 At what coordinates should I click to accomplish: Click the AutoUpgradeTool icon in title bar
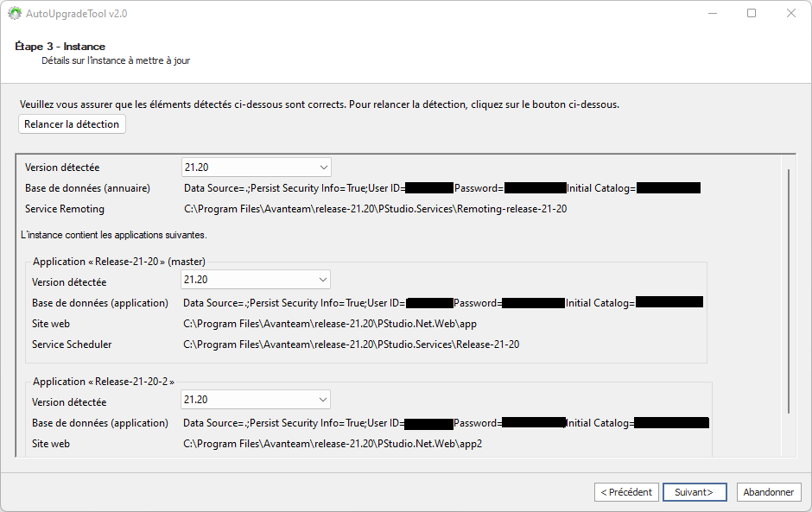[x=15, y=14]
